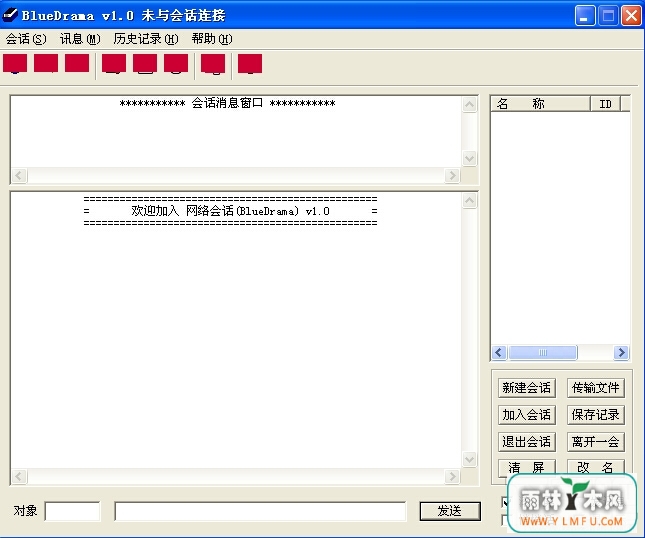Click the fifth red toolbar icon
The width and height of the screenshot is (645, 538).
(145, 64)
